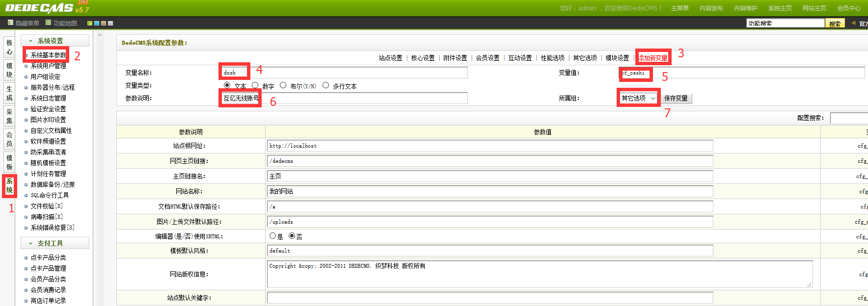This screenshot has width=868, height=306.
Task: Open 系统基本参数 in sidebar
Action: point(48,55)
